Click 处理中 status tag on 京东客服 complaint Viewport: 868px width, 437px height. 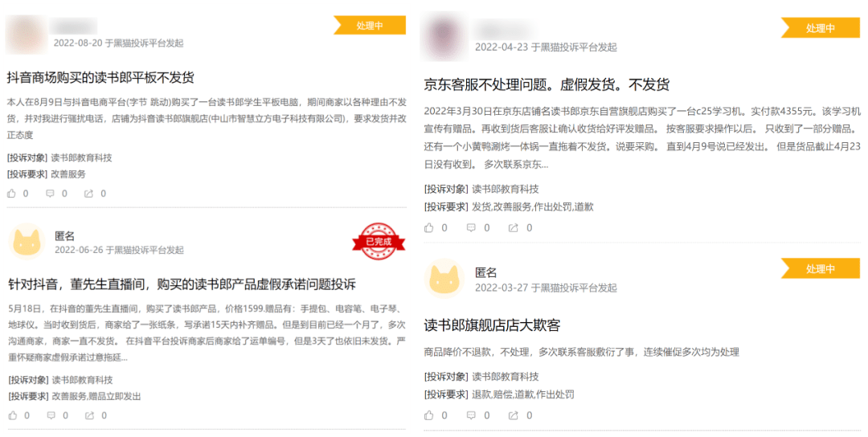coord(820,28)
